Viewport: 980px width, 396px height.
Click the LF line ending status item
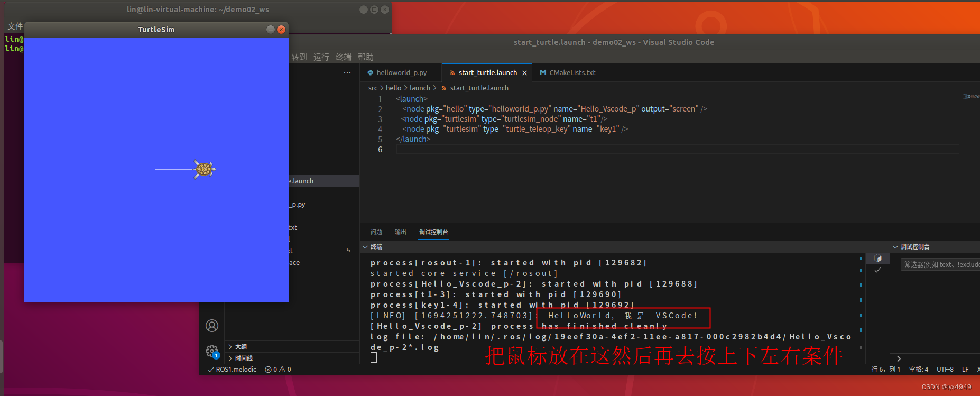(x=965, y=370)
